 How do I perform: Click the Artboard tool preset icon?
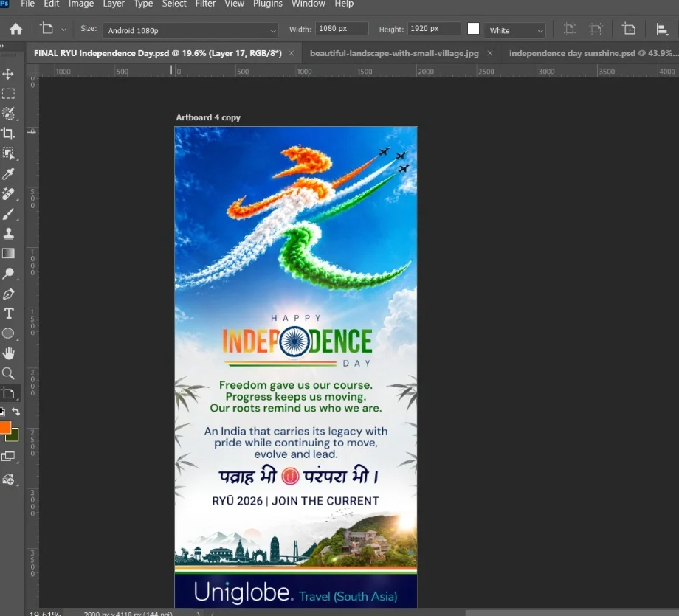46,29
